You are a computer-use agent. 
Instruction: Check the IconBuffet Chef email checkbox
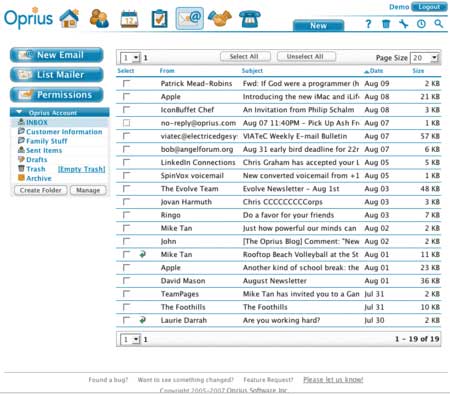point(126,110)
